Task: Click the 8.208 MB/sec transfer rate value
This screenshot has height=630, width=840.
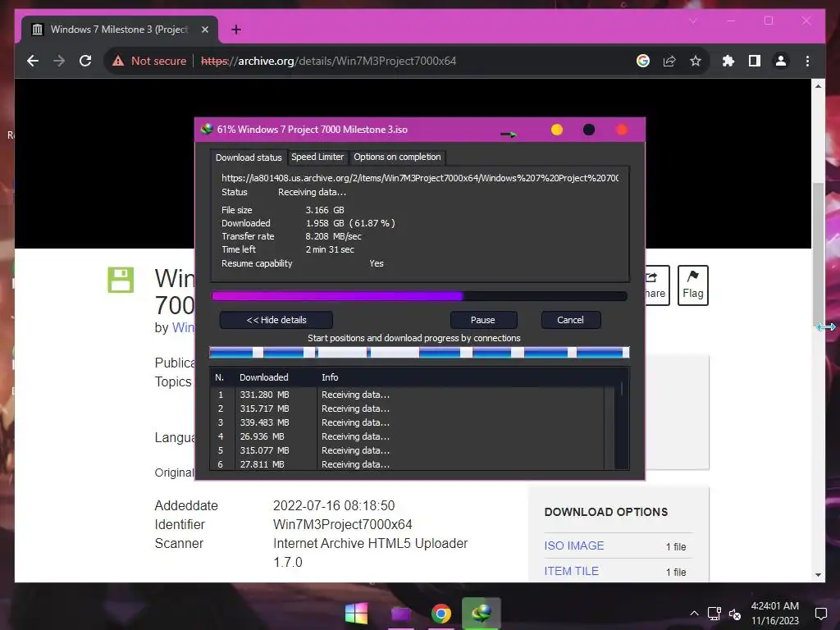Action: coord(333,236)
